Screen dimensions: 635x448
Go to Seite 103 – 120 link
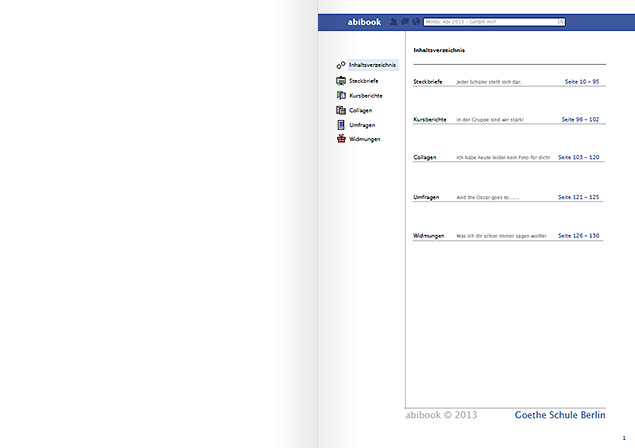(578, 157)
